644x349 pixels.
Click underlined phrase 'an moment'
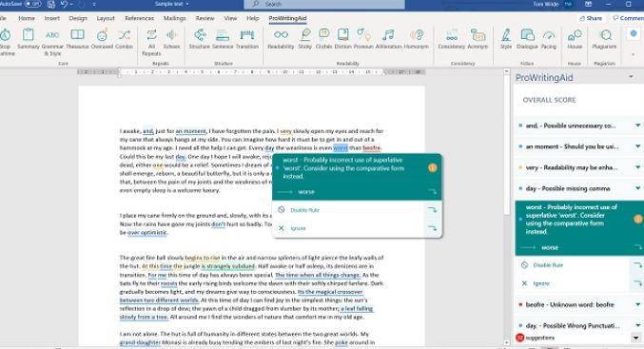[190, 131]
